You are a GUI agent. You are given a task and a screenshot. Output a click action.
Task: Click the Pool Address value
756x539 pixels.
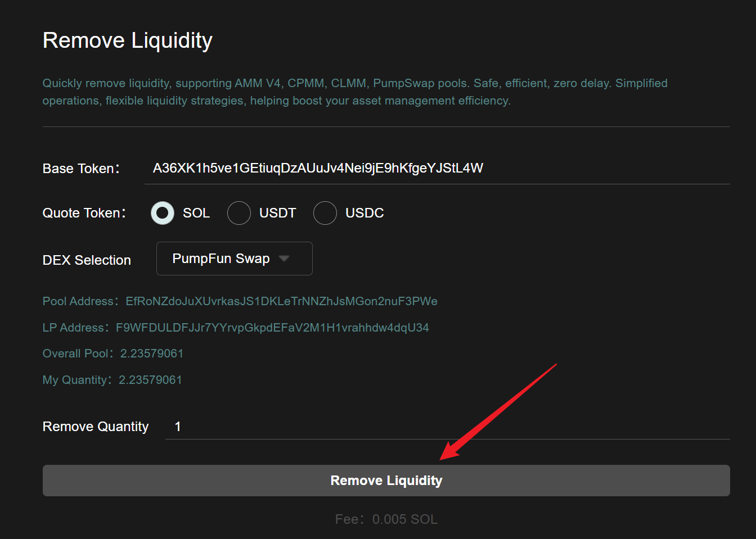pos(281,301)
